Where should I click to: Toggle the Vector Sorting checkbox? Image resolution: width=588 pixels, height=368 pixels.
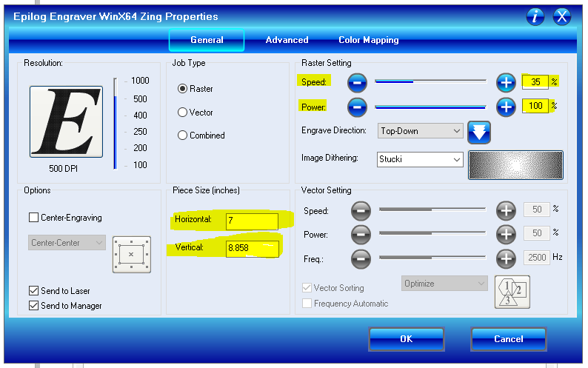coord(307,288)
